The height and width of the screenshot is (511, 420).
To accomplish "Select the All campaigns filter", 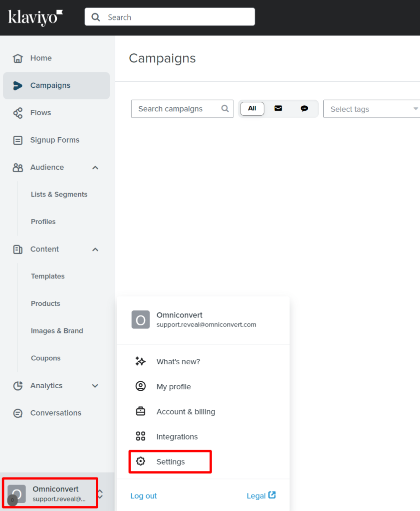I will [252, 108].
